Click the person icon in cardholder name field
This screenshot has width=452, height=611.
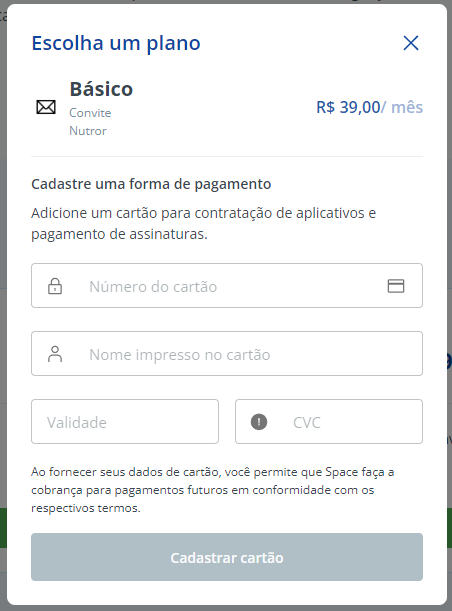(55, 354)
